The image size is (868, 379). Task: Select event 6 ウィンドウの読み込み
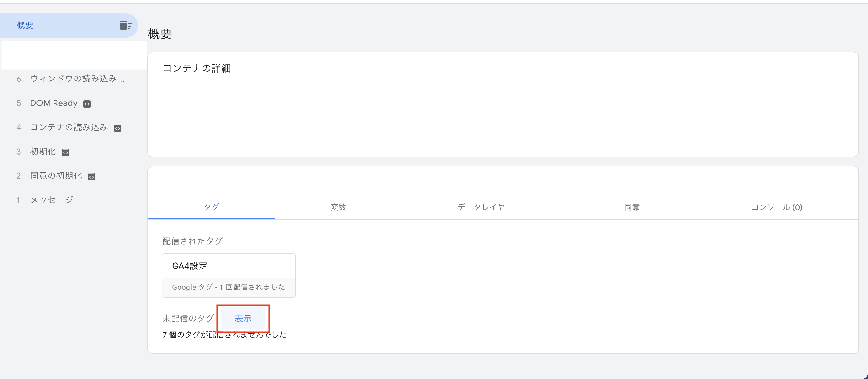[77, 79]
